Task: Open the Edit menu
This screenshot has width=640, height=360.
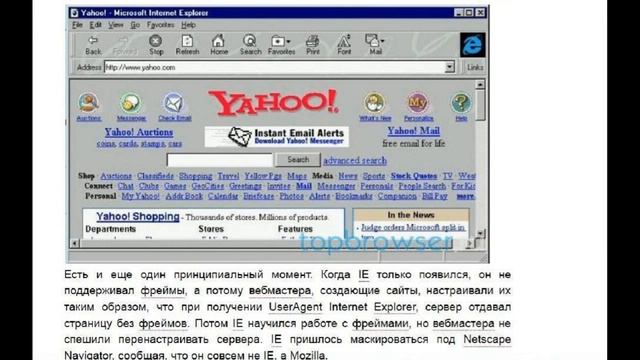Action: [x=95, y=25]
